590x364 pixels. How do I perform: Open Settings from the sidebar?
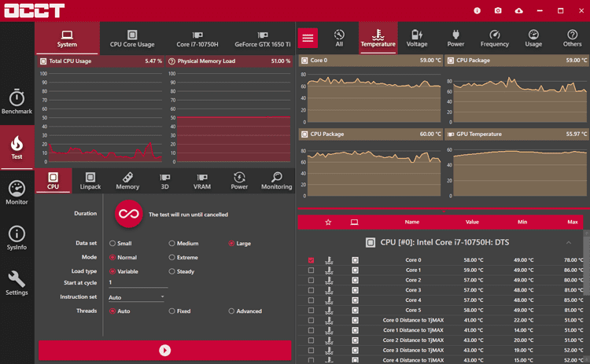(x=17, y=283)
